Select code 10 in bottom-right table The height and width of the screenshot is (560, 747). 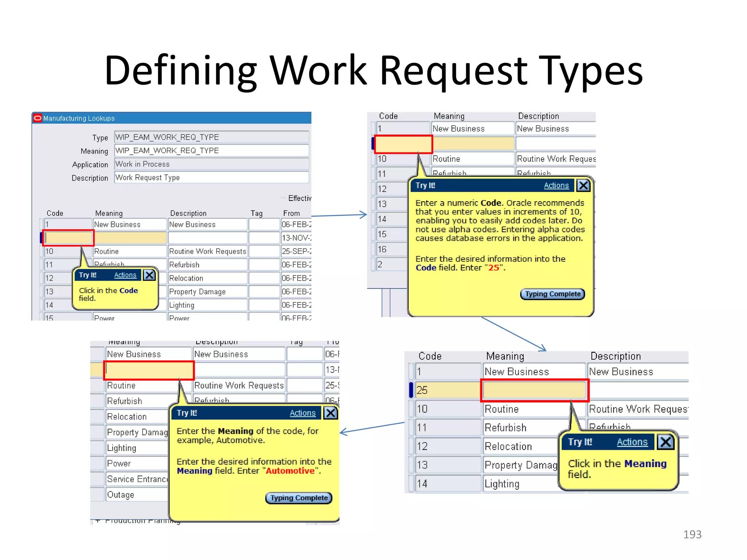click(448, 409)
